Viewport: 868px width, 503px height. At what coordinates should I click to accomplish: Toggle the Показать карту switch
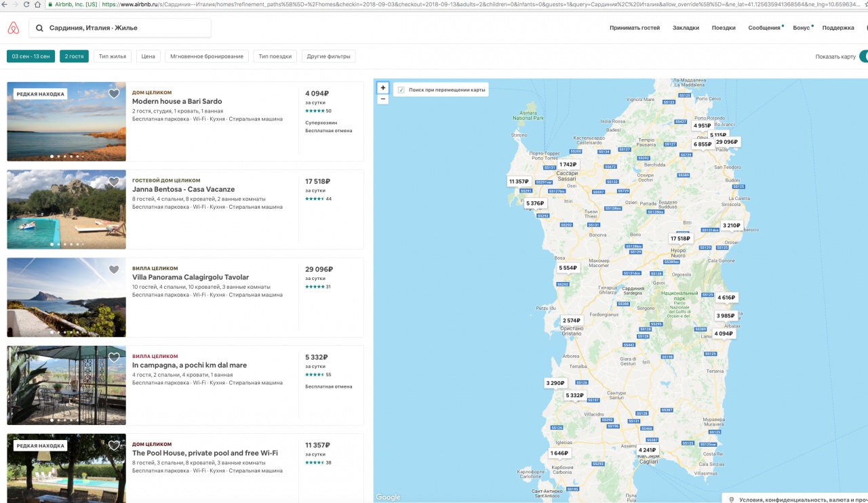[x=863, y=56]
